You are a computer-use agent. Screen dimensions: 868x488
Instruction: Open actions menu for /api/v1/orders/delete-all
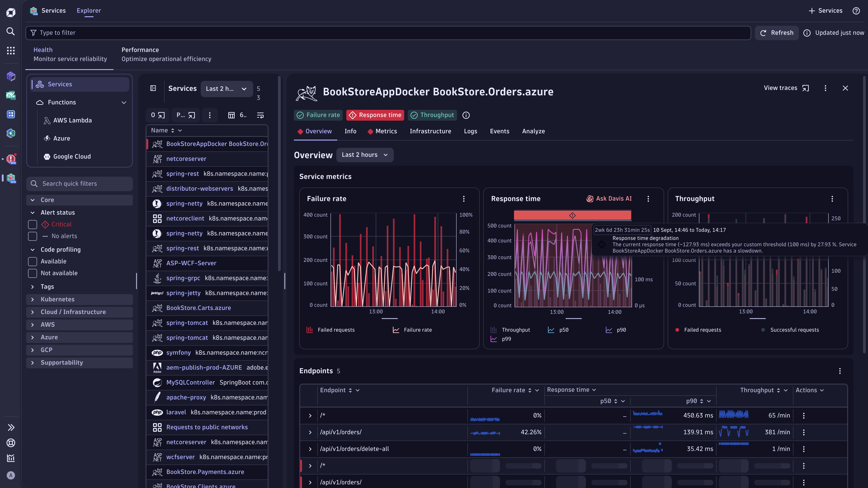click(x=804, y=449)
